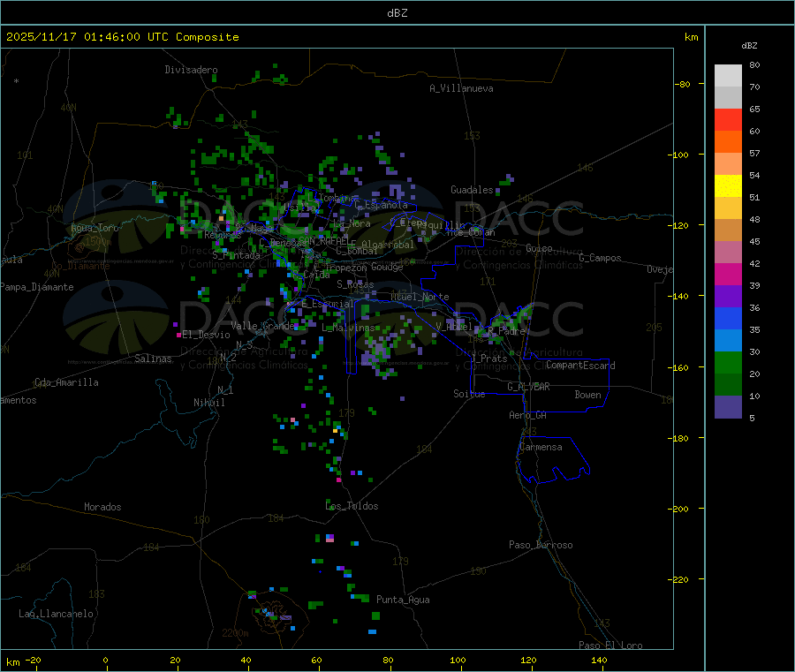The image size is (795, 672).
Task: Click the -100 km vertical axis tick
Action: 680,155
